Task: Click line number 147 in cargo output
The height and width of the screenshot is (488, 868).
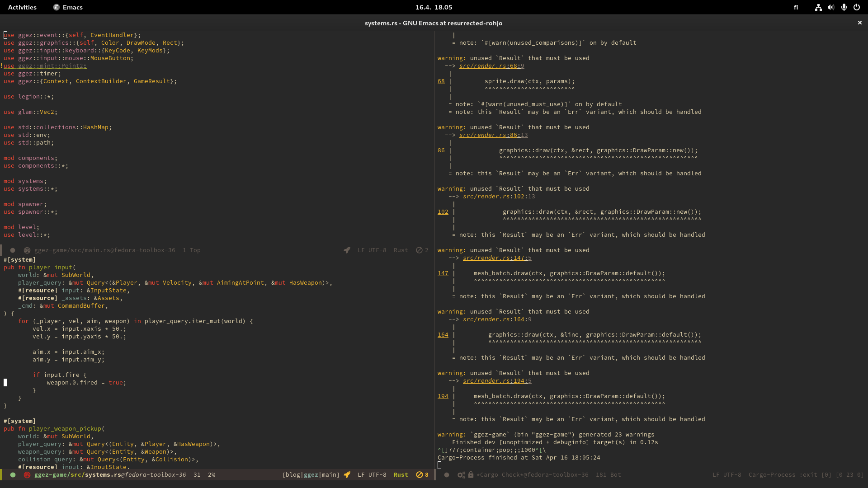Action: 443,273
